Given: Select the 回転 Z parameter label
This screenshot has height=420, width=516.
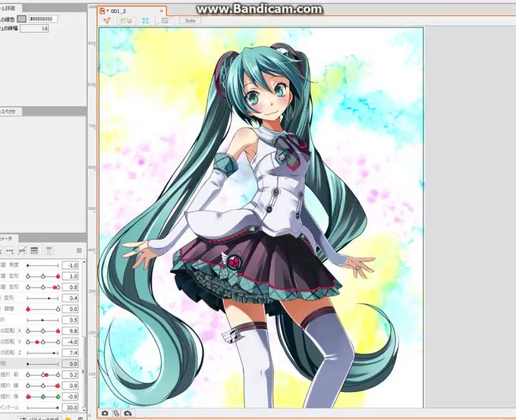Looking at the screenshot, I should click(11, 353).
